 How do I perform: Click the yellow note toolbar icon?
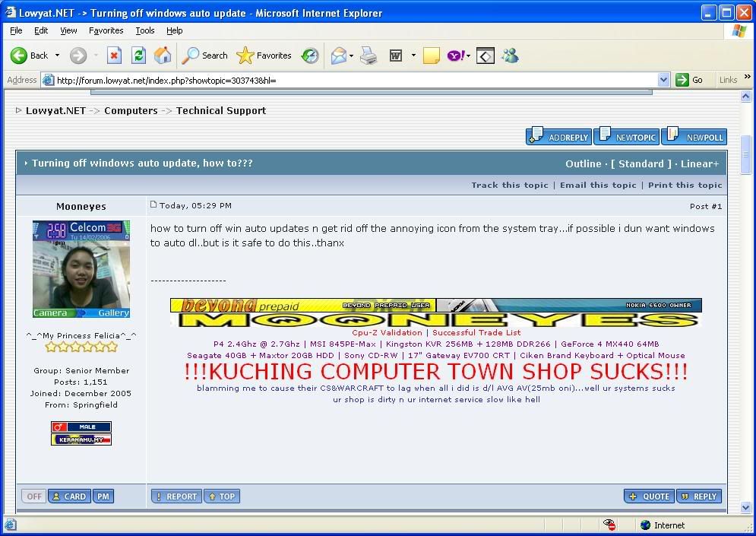click(x=432, y=56)
